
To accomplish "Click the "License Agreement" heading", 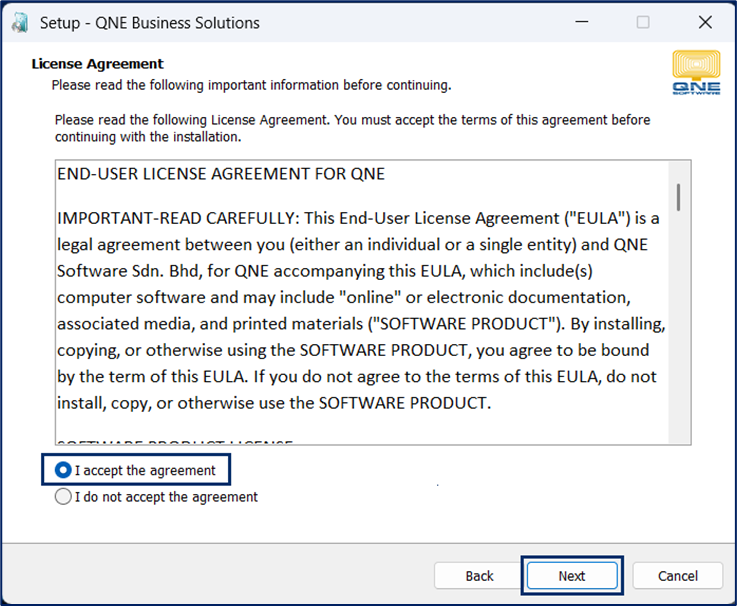I will 97,63.
